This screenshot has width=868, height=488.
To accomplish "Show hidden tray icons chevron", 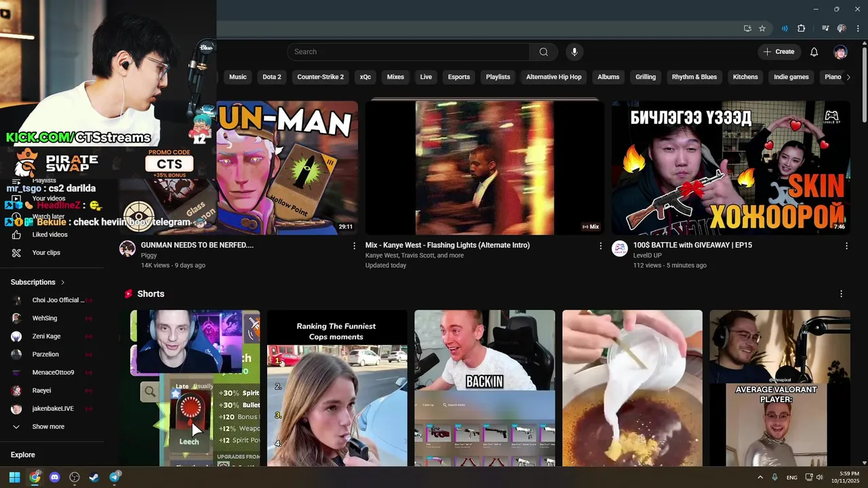I will pos(760,477).
